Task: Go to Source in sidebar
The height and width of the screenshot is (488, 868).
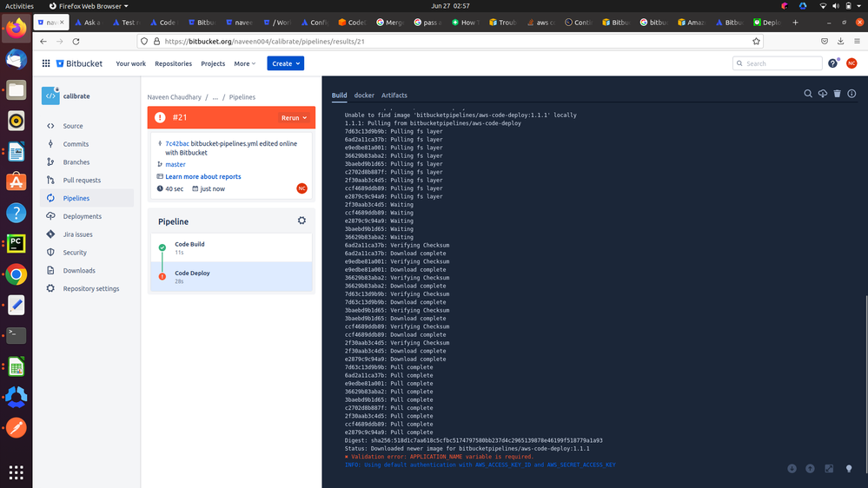Action: [72, 126]
